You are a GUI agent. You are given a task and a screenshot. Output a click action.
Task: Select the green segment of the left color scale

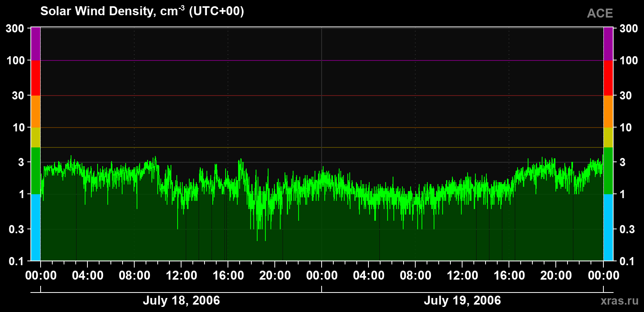click(36, 171)
